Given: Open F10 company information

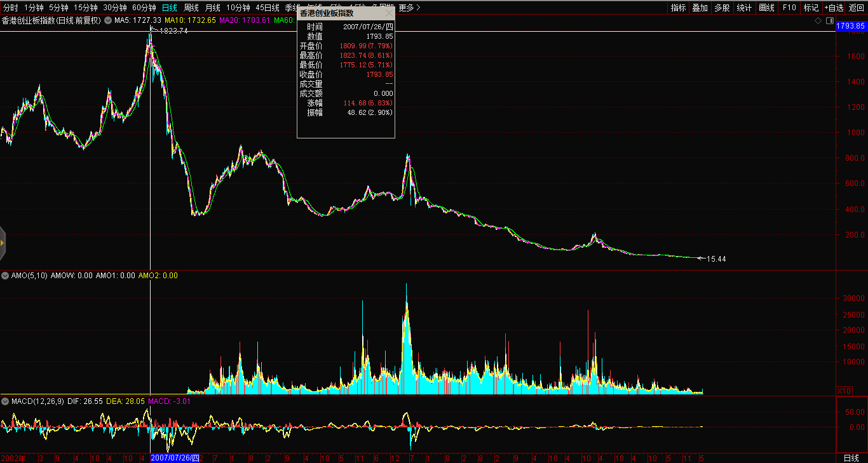Looking at the screenshot, I should 789,8.
